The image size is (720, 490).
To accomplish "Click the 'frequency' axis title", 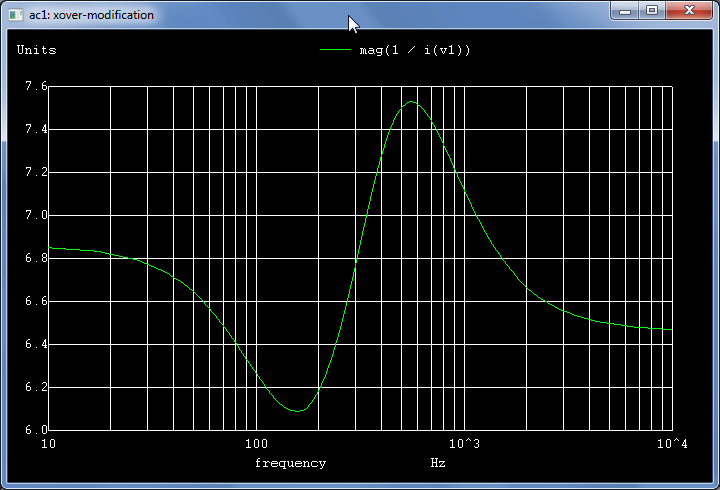I will click(291, 463).
